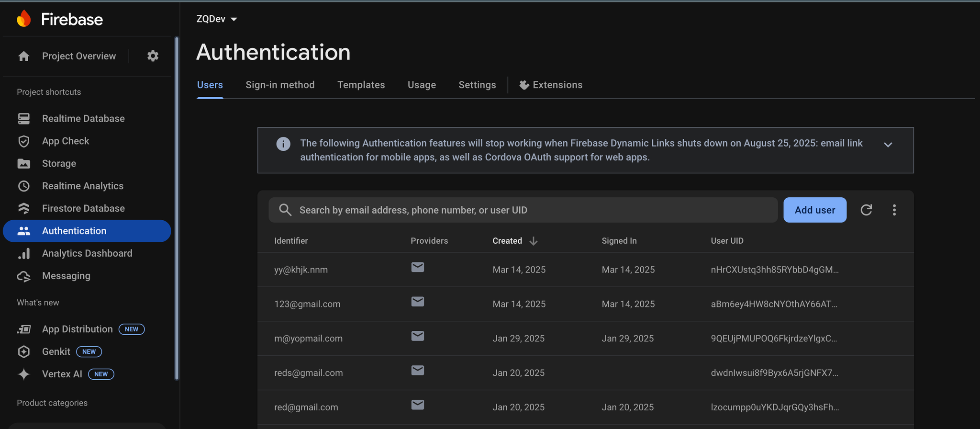Click the refresh users icon
The image size is (980, 429).
point(866,210)
